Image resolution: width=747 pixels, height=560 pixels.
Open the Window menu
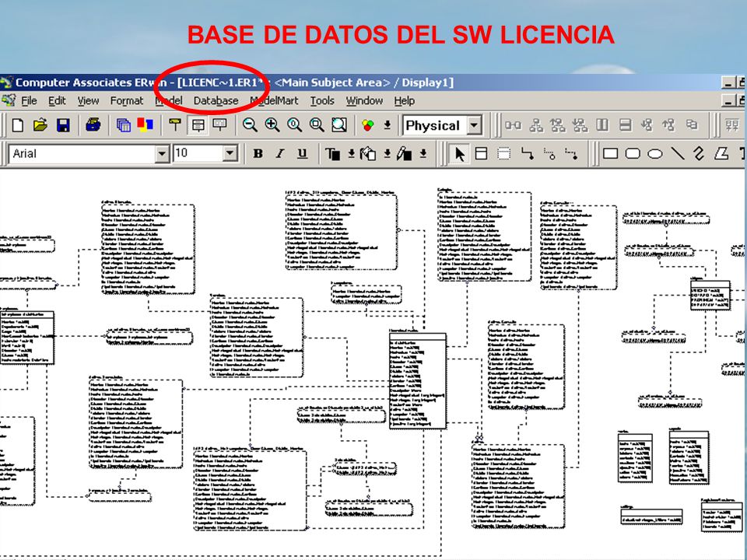coord(364,101)
